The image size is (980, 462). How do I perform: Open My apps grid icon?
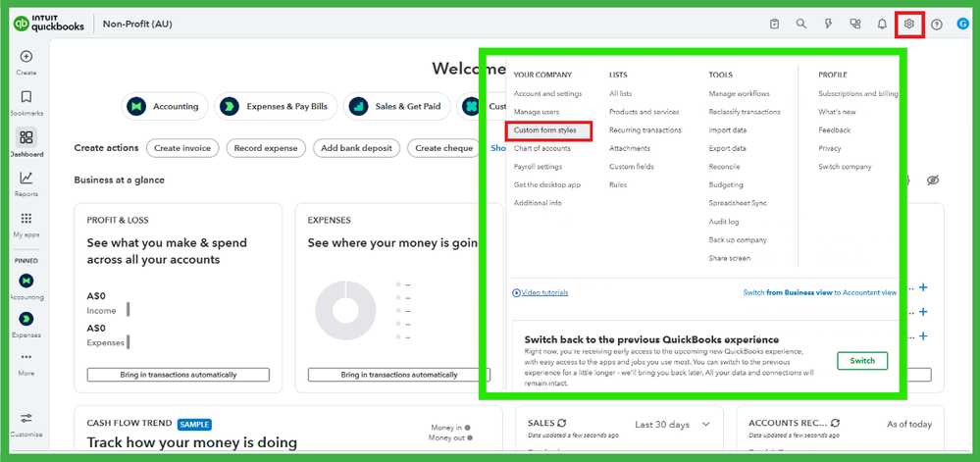(x=26, y=219)
